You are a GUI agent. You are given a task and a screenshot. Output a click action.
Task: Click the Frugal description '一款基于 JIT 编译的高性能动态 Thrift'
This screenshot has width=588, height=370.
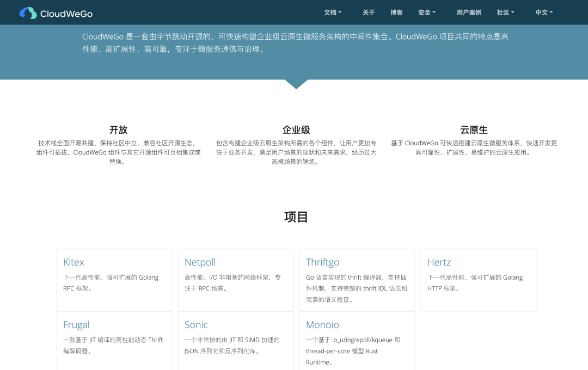[113, 346]
